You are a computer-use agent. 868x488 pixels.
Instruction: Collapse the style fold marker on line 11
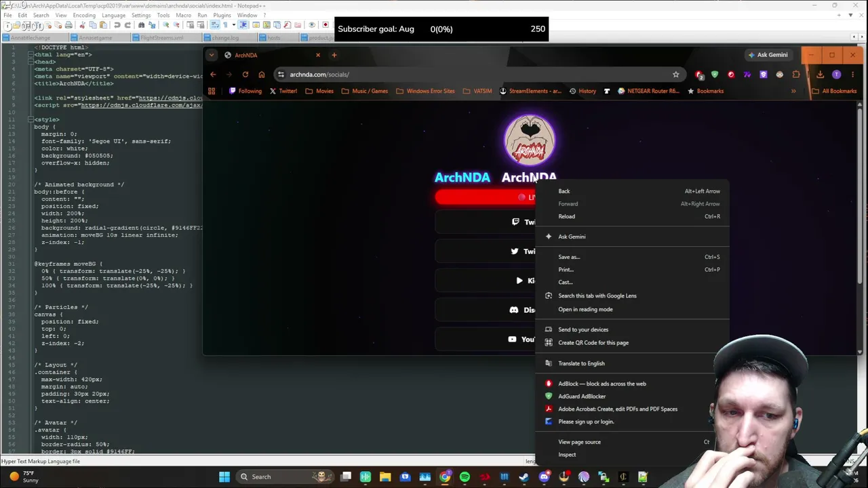click(x=29, y=119)
